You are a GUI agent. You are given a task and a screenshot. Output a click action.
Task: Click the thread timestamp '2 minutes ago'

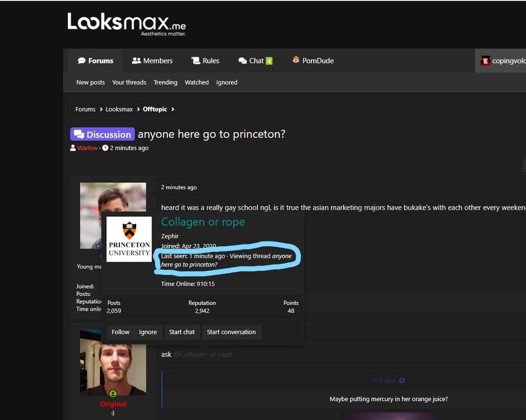click(129, 148)
